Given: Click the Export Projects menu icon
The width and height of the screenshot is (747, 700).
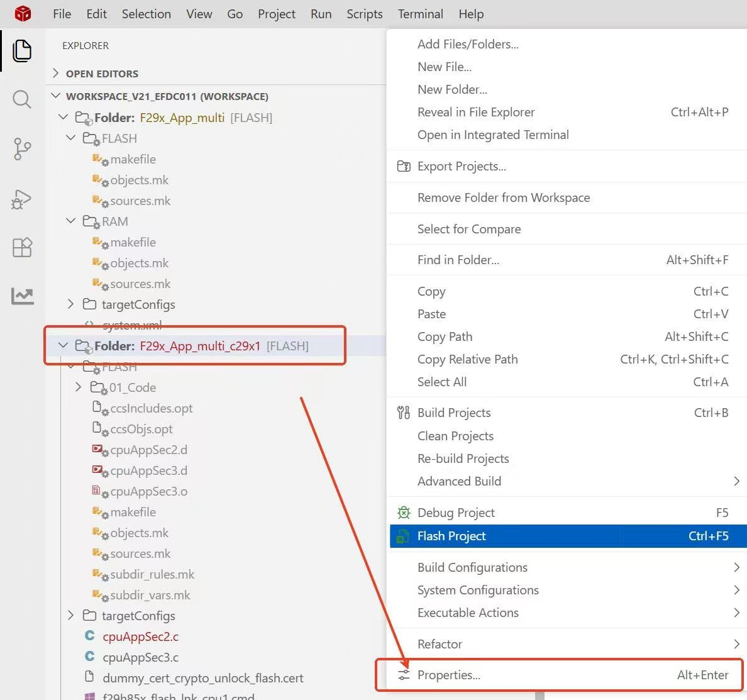Looking at the screenshot, I should tap(404, 166).
